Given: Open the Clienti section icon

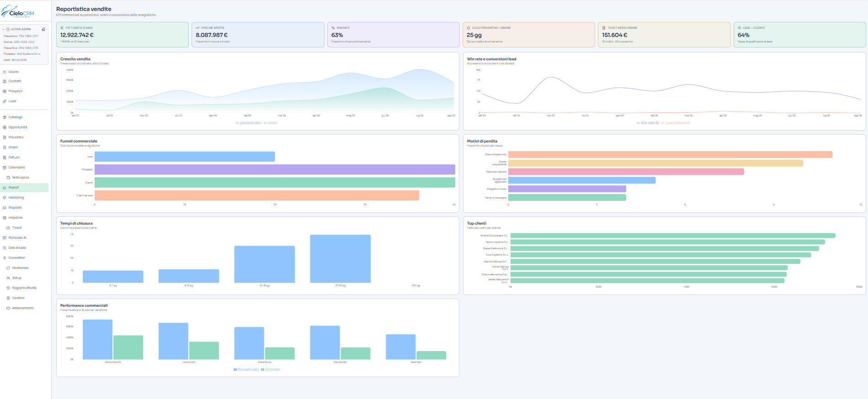Looking at the screenshot, I should (5, 72).
